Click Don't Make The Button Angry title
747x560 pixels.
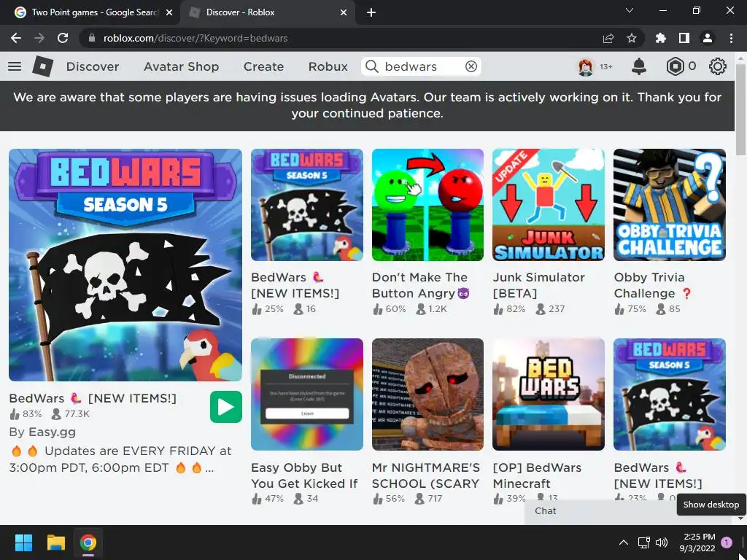(x=421, y=285)
